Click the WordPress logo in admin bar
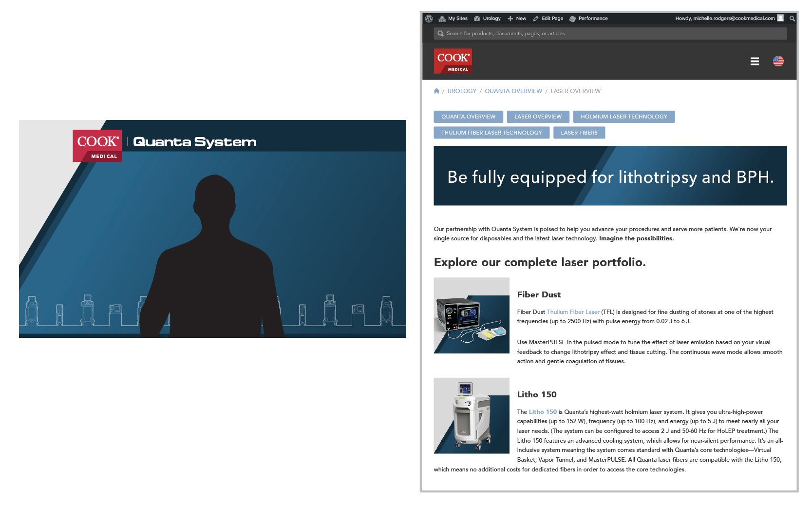The height and width of the screenshot is (508, 812). point(429,19)
